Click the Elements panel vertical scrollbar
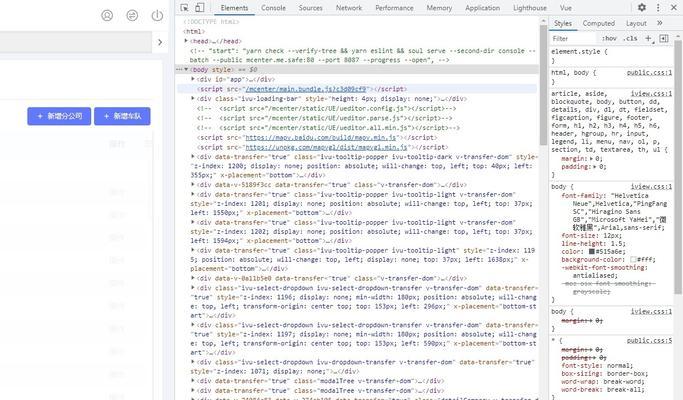Screen dimensions: 683x400 pyautogui.click(x=543, y=85)
